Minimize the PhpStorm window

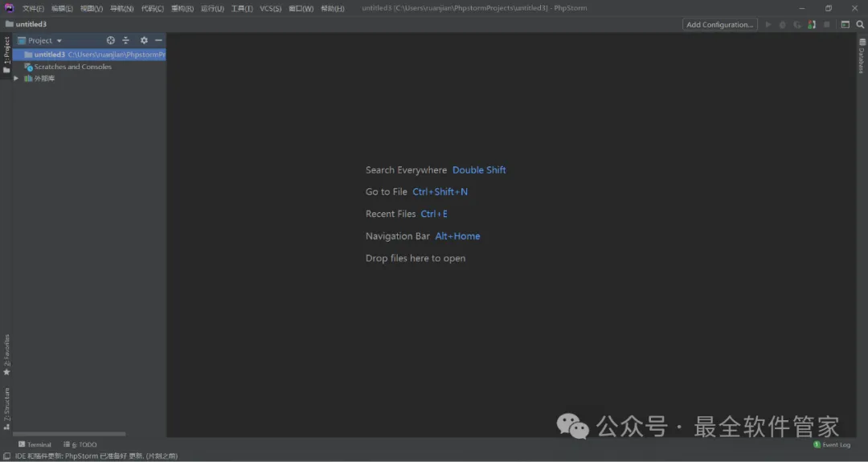(801, 8)
